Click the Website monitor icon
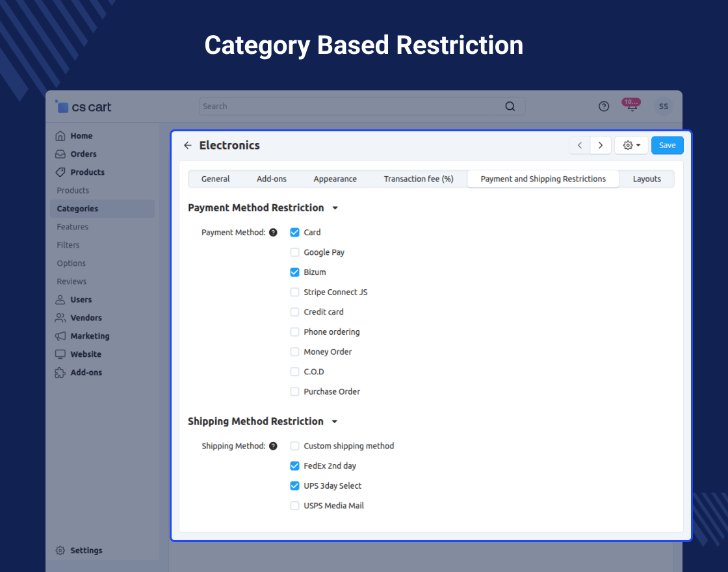Viewport: 728px width, 572px height. [x=60, y=354]
